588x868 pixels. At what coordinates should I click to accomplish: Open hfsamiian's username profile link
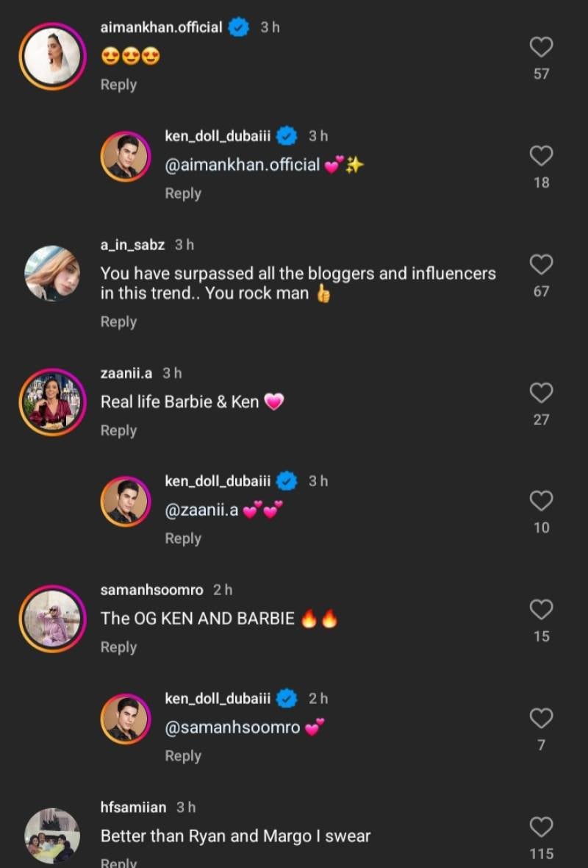(135, 808)
